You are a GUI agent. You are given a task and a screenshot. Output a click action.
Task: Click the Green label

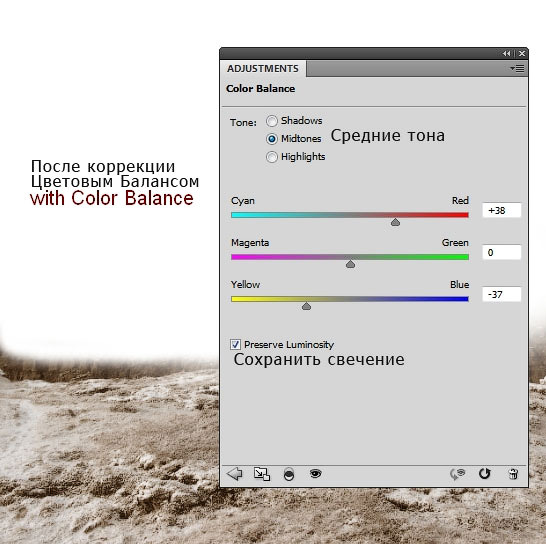click(455, 243)
